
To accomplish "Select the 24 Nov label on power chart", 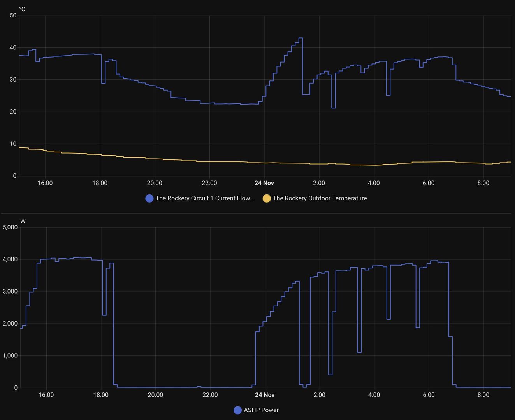I will pyautogui.click(x=265, y=395).
